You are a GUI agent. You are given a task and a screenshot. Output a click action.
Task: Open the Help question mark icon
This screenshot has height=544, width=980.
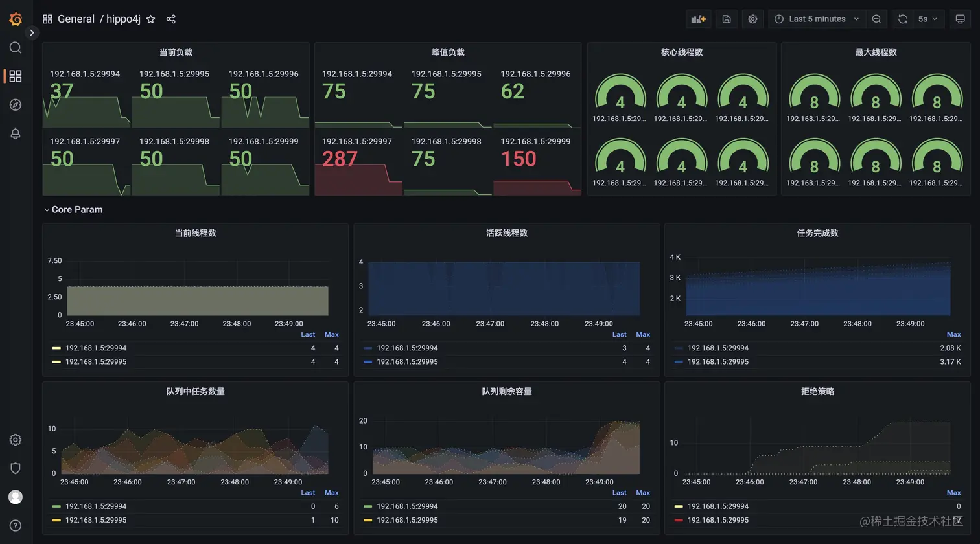[16, 525]
